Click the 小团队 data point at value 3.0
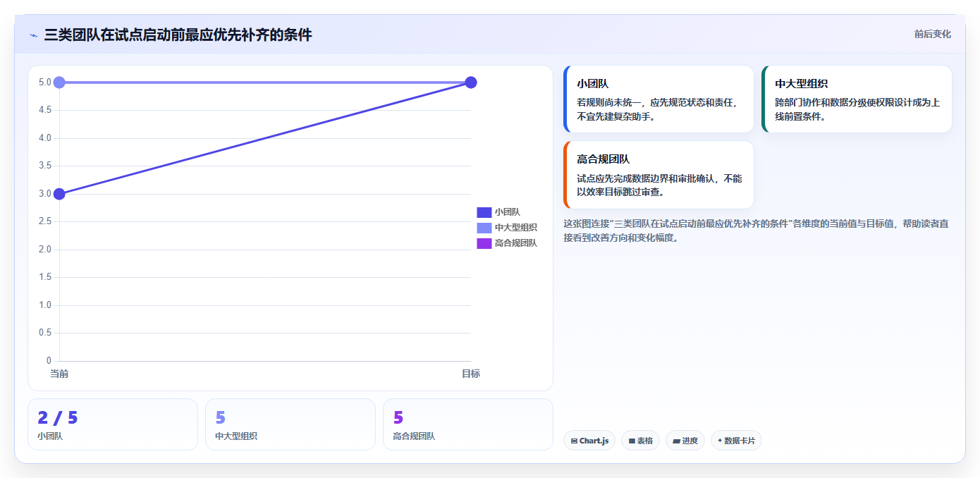This screenshot has height=478, width=980. coord(59,194)
